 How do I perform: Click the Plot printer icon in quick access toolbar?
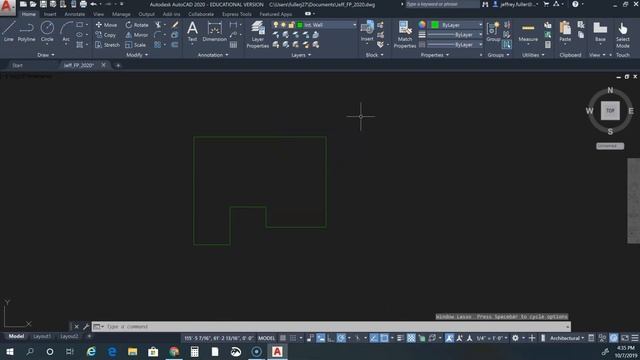[x=83, y=4]
